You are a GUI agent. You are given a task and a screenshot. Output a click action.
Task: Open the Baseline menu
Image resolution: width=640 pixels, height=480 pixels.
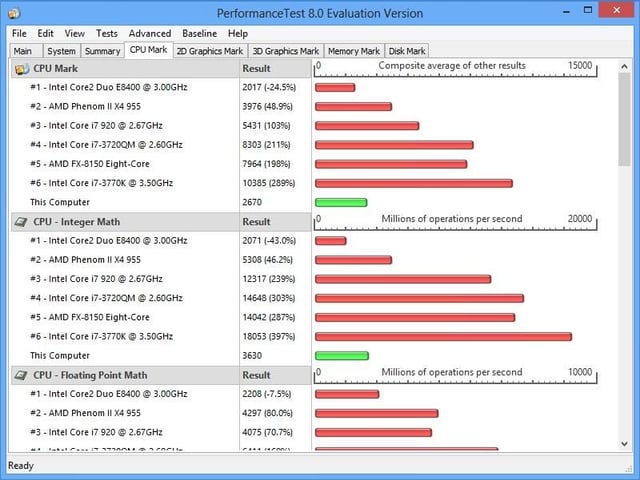pyautogui.click(x=200, y=33)
